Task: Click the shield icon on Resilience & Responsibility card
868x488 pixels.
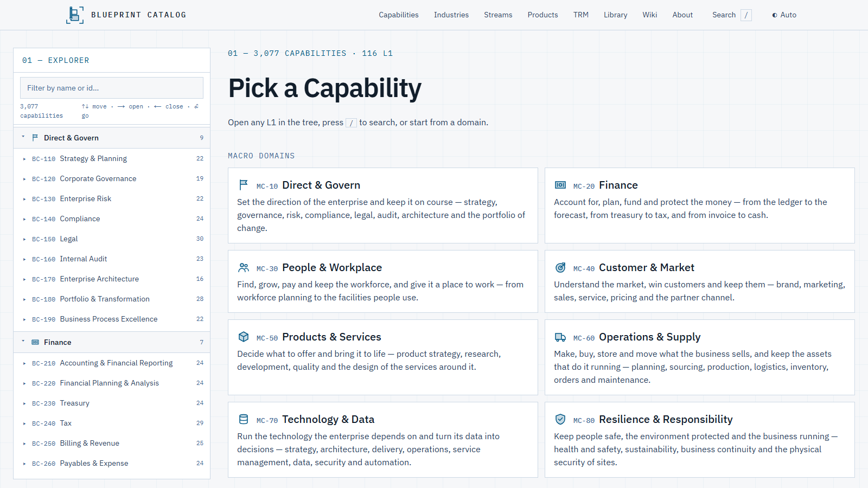Action: (x=560, y=419)
